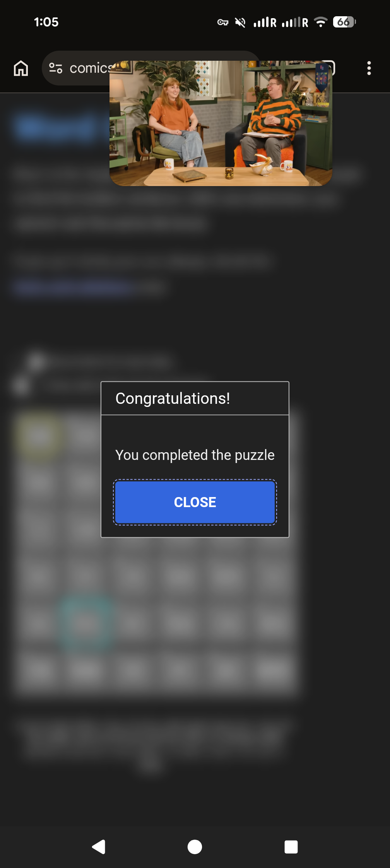
Task: Open recent apps with square button
Action: (291, 847)
